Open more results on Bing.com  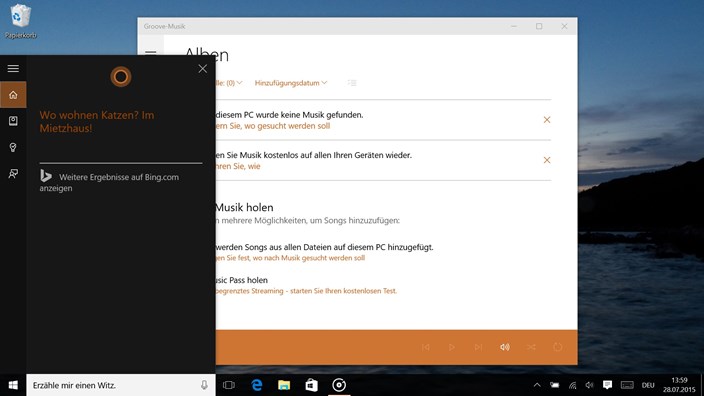click(x=109, y=182)
